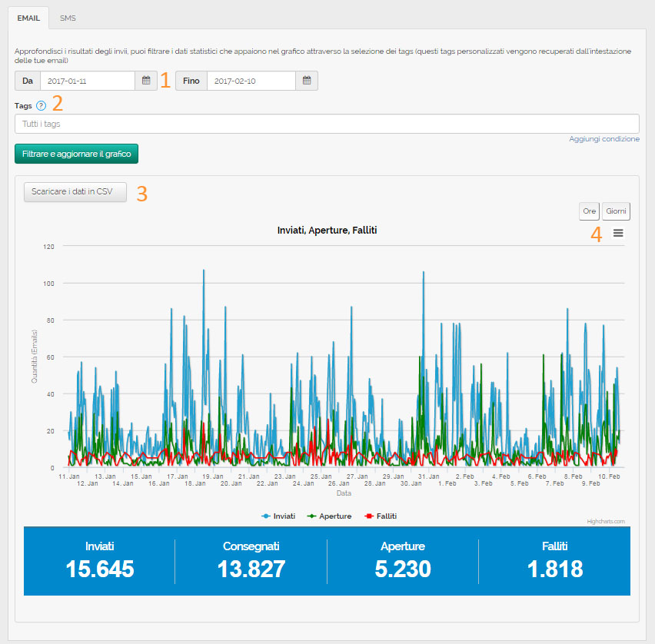
Task: Click the 19. Jan x-axis label
Action: (213, 476)
